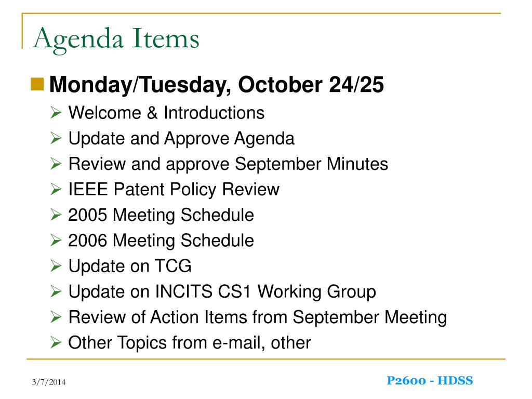
Task: Click the P2600 - HDSS footer text
Action: pyautogui.click(x=430, y=381)
